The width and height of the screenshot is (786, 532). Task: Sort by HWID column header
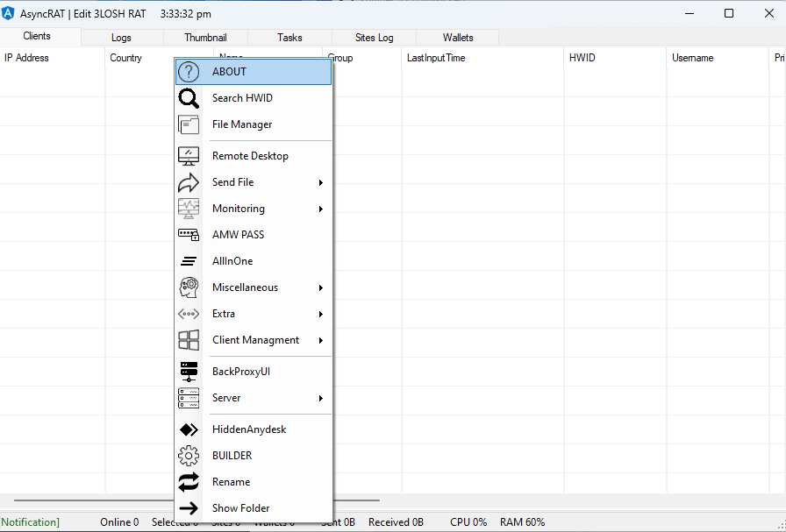click(x=615, y=58)
